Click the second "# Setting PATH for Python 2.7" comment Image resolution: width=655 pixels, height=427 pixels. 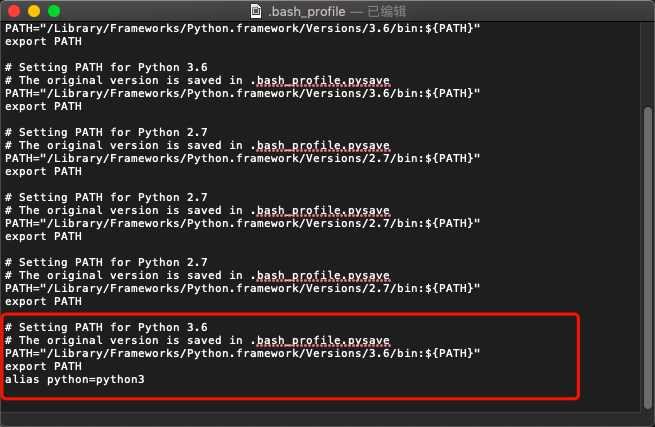tap(105, 197)
